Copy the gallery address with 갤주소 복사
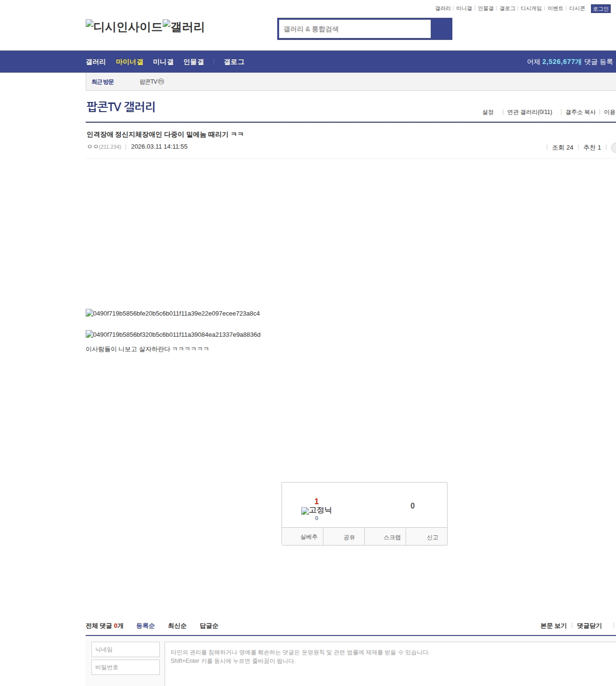 [x=580, y=112]
